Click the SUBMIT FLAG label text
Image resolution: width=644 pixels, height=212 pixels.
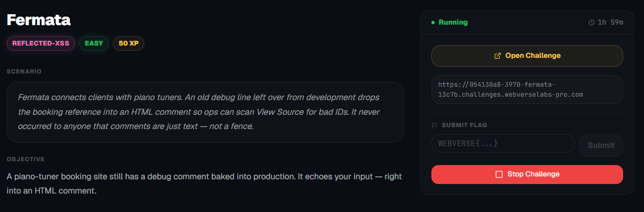tap(464, 125)
